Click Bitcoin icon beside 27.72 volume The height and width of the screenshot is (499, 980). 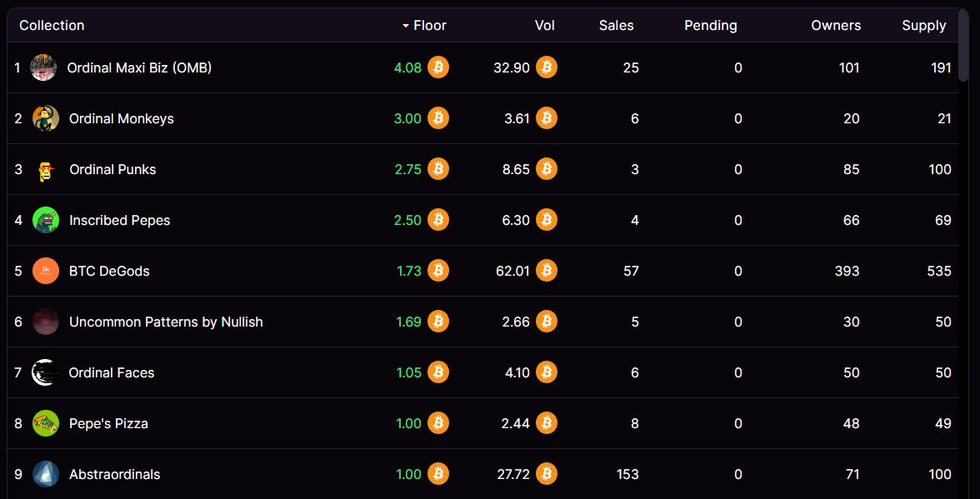547,474
